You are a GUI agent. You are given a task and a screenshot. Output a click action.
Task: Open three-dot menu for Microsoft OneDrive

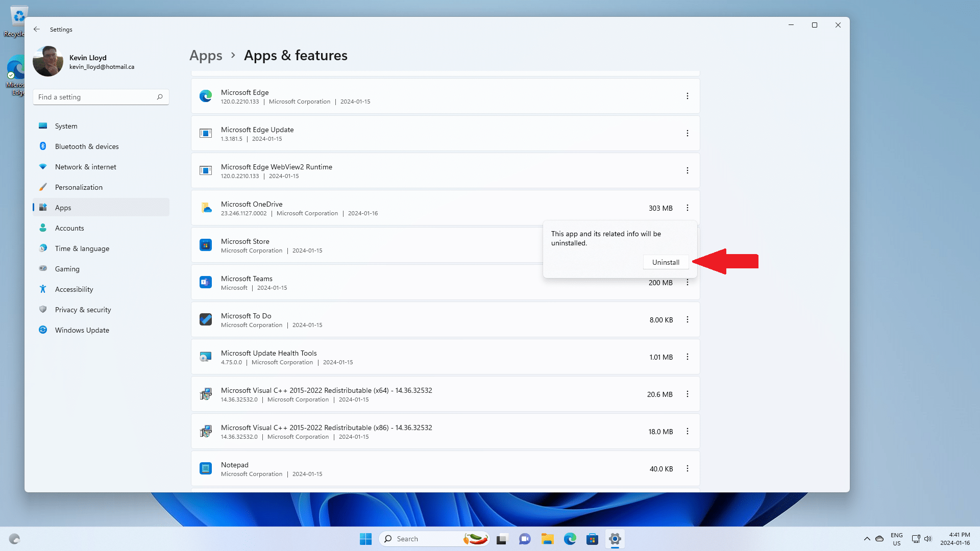point(687,208)
